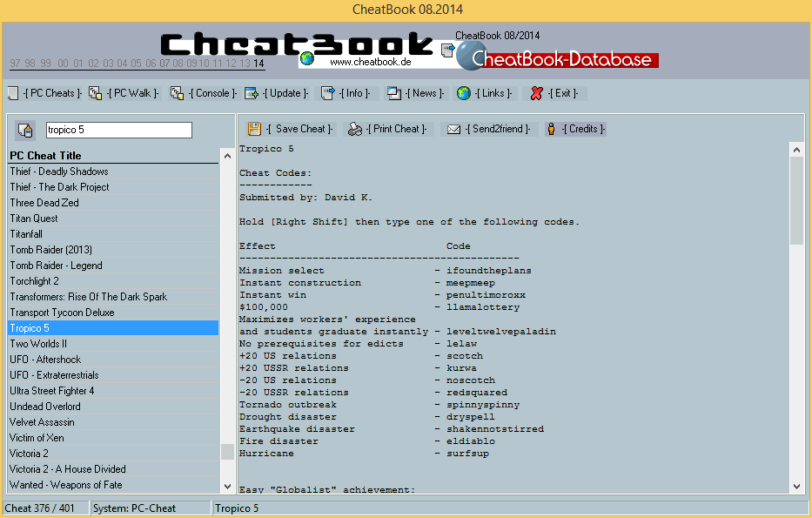Select year 13 in the year list
The height and width of the screenshot is (518, 812).
tap(245, 64)
